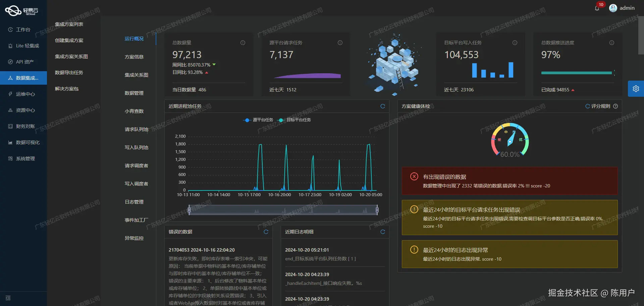Click the refresh icon next to 评分规则
Viewport: 644px width, 306px height.
point(588,106)
